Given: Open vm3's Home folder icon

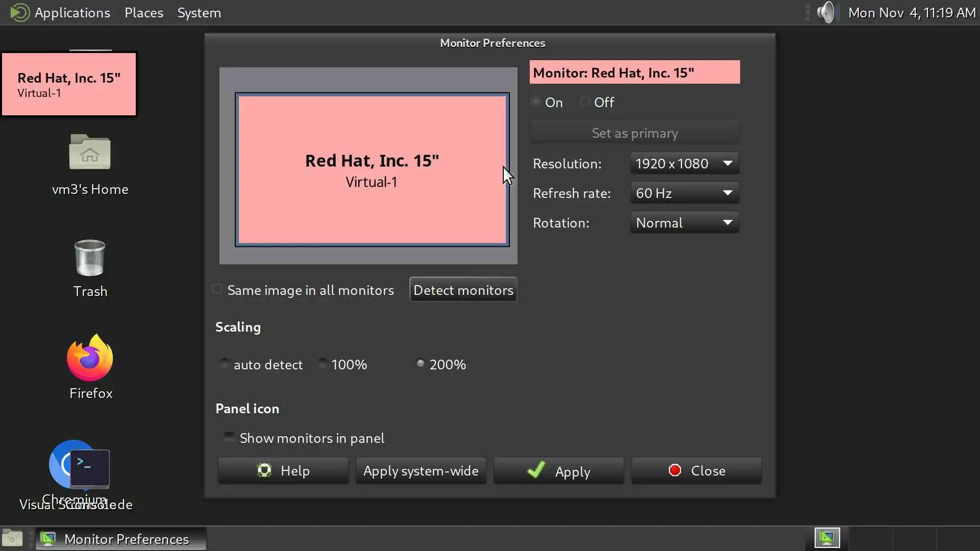Looking at the screenshot, I should (x=90, y=153).
